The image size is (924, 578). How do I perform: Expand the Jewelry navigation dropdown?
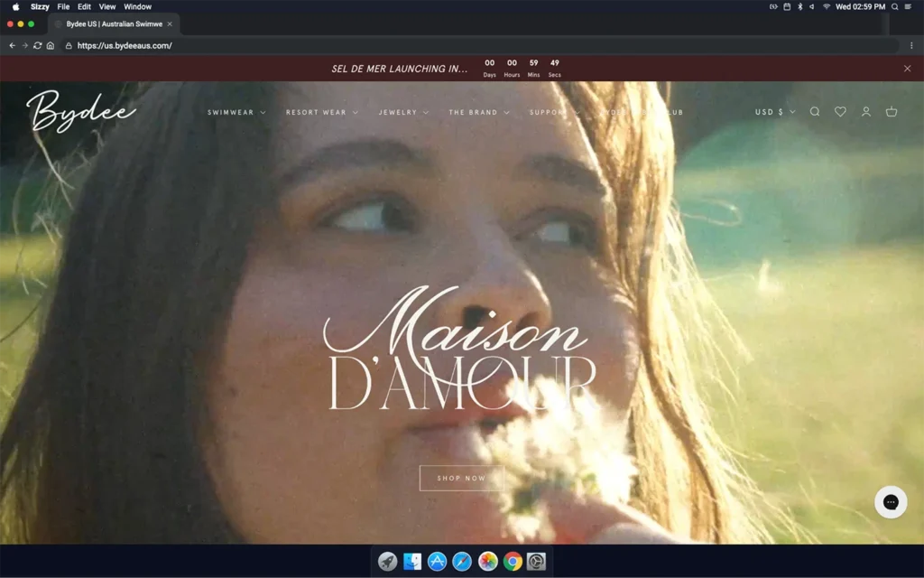point(403,113)
